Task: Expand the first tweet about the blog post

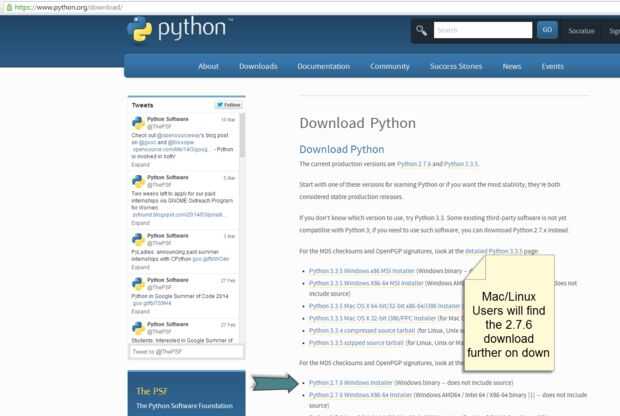Action: (140, 165)
